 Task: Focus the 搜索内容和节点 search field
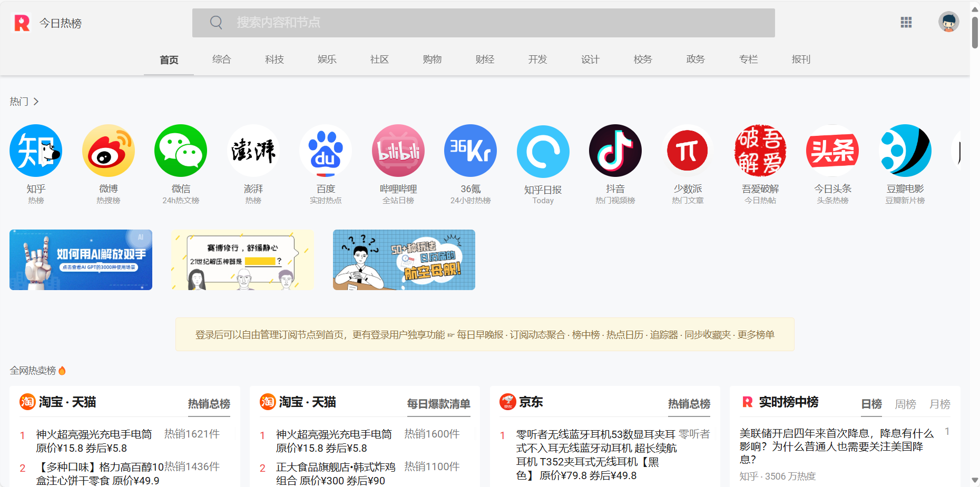pyautogui.click(x=484, y=23)
